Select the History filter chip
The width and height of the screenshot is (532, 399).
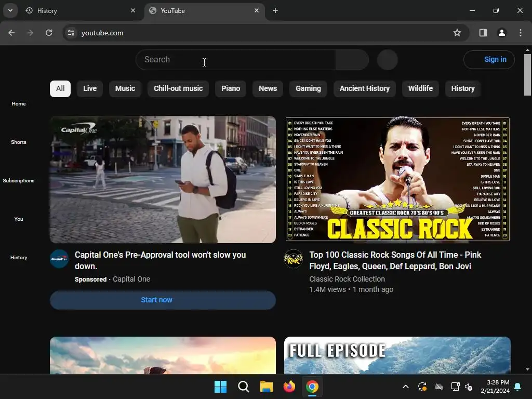[x=463, y=88]
